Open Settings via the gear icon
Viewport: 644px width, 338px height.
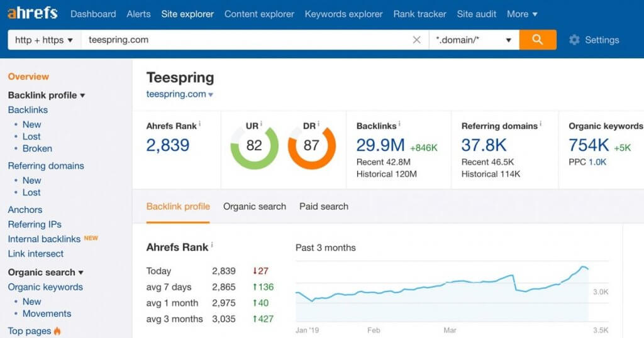(574, 40)
